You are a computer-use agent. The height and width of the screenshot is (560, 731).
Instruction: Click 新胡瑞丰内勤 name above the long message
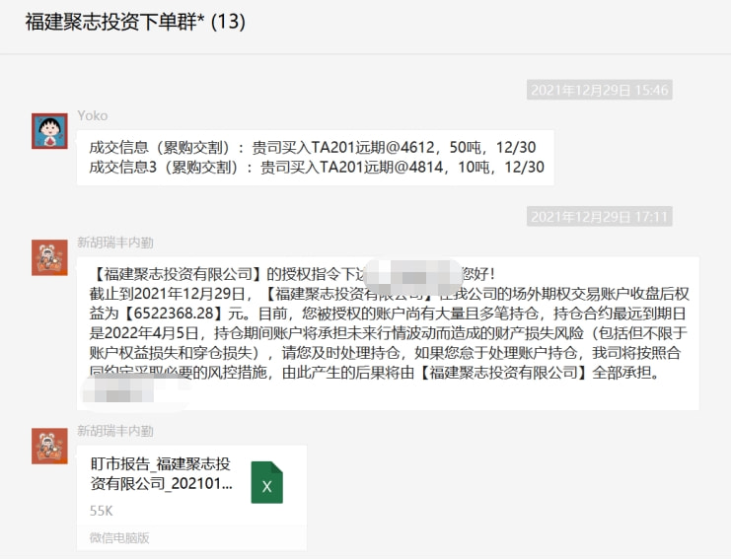click(x=114, y=242)
